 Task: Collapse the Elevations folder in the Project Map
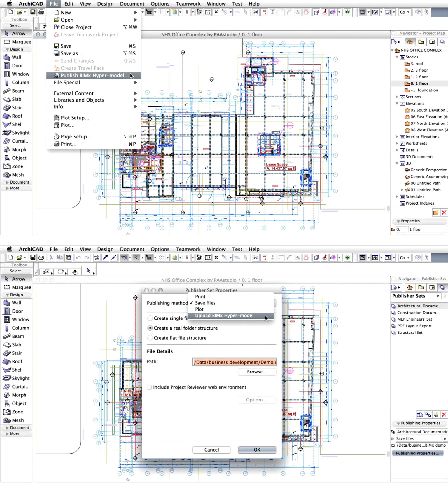click(397, 104)
